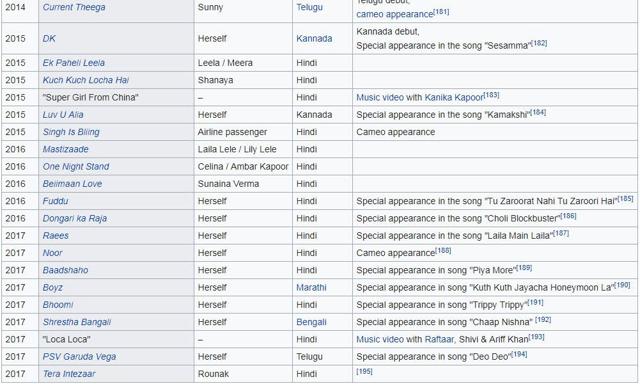
Task: Click the Kannada language link
Action: tap(314, 38)
